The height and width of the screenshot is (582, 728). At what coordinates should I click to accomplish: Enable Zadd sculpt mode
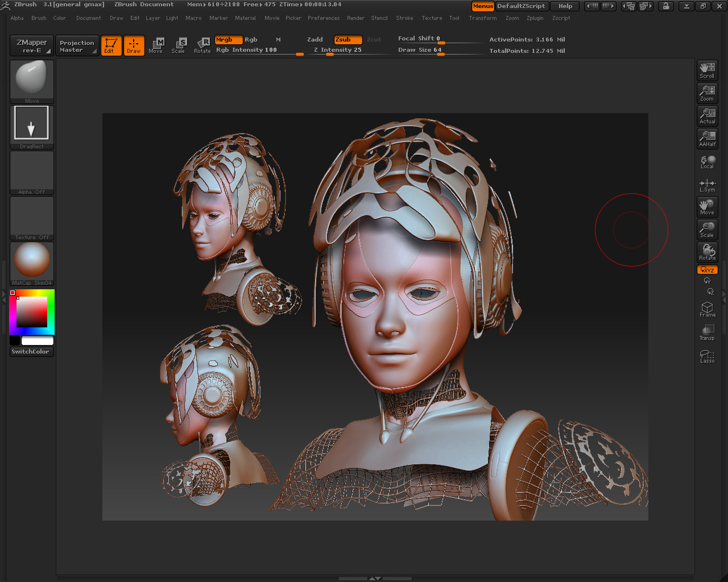[315, 40]
